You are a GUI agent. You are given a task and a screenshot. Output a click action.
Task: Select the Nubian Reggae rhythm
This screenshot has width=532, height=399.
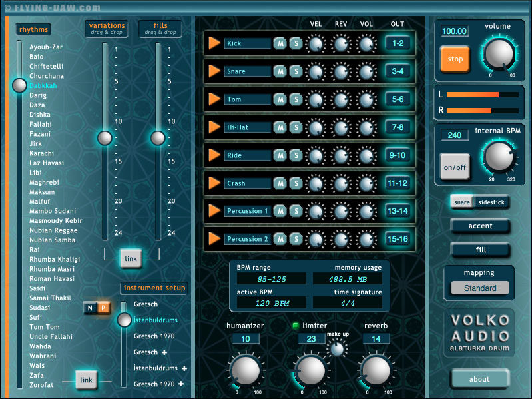coord(53,230)
